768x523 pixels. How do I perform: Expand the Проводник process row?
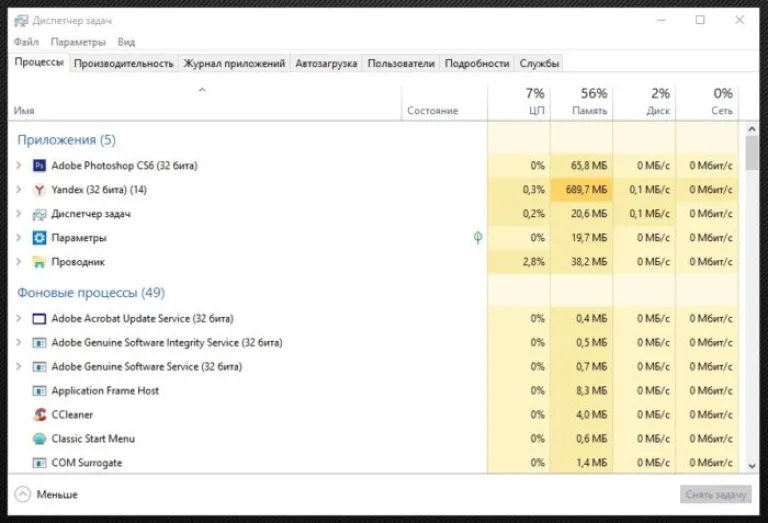point(19,261)
